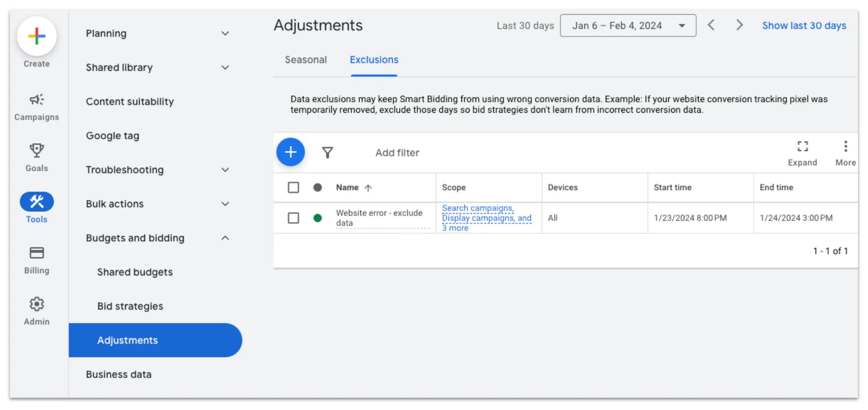The height and width of the screenshot is (410, 868).
Task: Click the Last 30 days label
Action: click(525, 26)
